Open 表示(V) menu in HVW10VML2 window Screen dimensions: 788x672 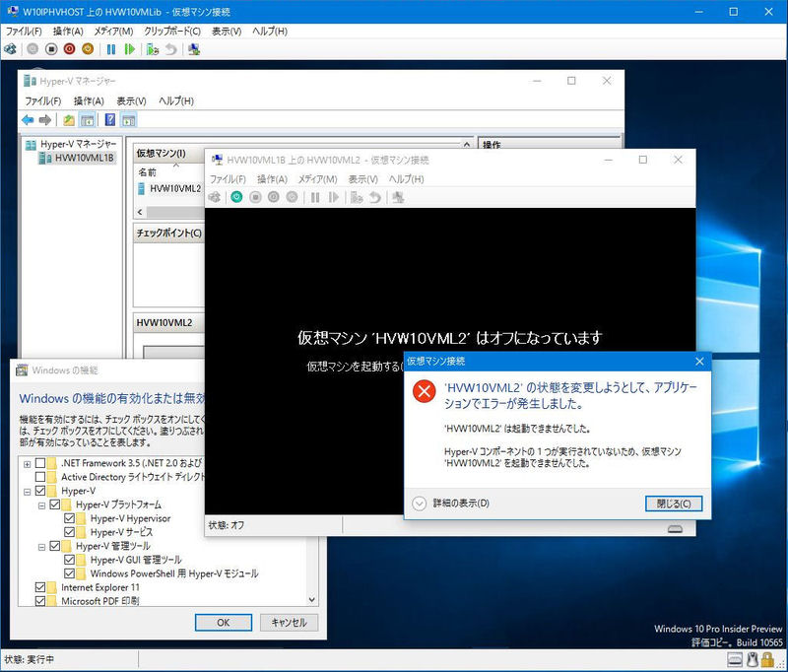click(x=362, y=179)
